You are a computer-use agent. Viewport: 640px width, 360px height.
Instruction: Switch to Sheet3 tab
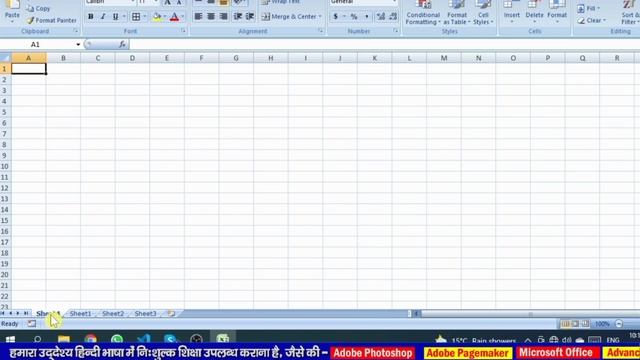click(x=145, y=314)
